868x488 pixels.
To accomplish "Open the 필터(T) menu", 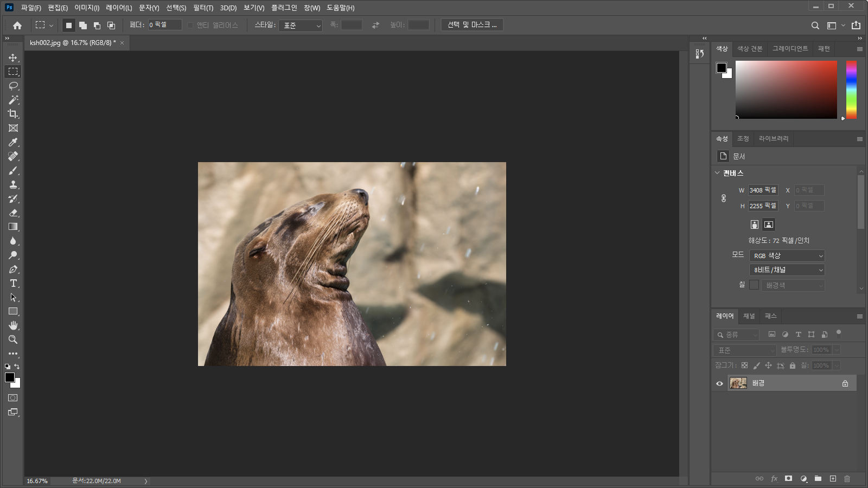I will tap(203, 8).
